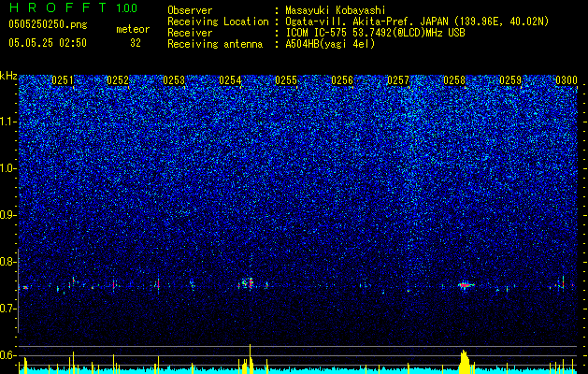Click the wide yellow power peak below 0258

[x=465, y=362]
